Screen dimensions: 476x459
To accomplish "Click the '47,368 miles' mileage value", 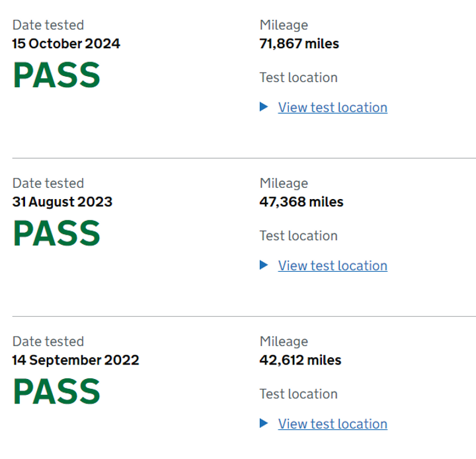I will coord(301,202).
